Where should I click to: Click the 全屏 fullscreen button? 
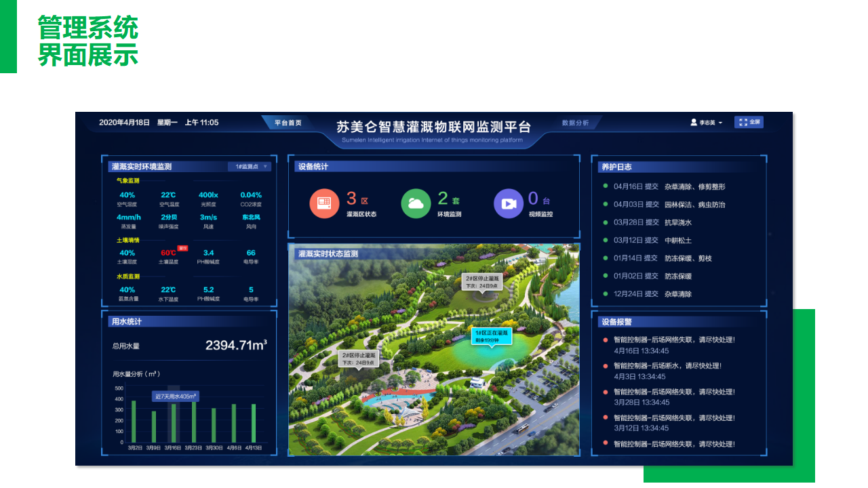pyautogui.click(x=749, y=122)
